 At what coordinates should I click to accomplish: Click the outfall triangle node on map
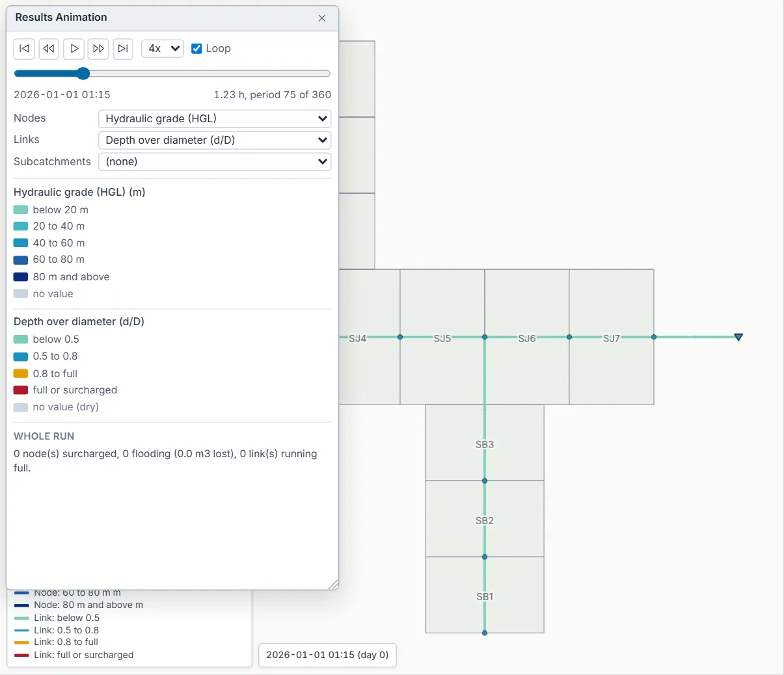point(738,337)
